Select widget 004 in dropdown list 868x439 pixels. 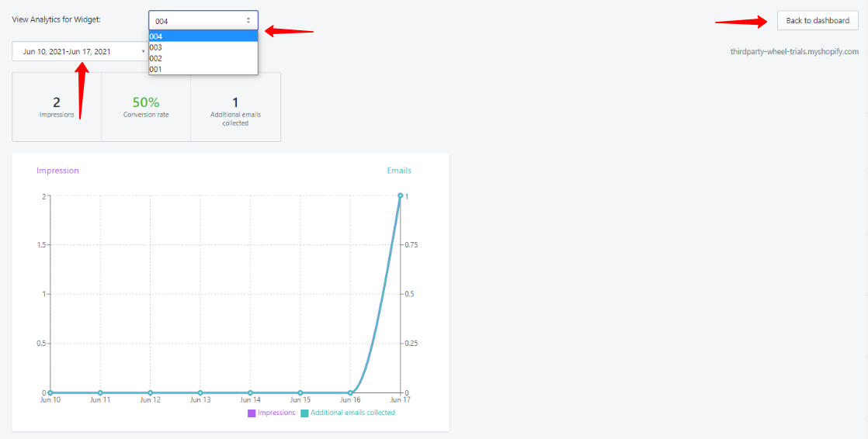(x=203, y=36)
